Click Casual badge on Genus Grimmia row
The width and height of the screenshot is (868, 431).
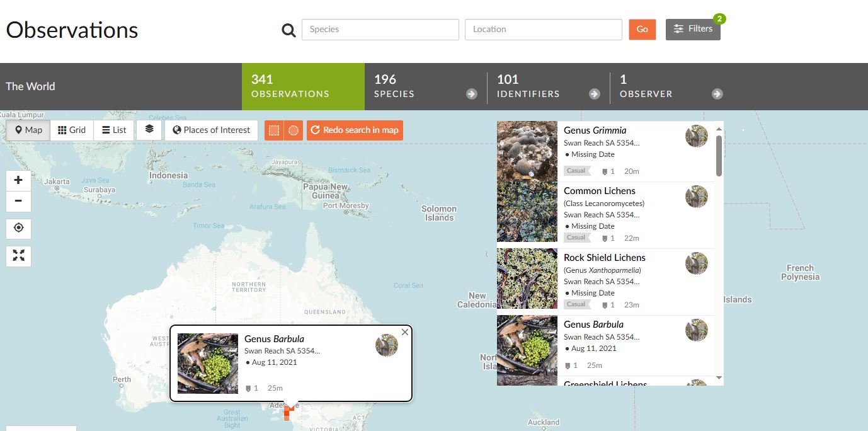(578, 171)
